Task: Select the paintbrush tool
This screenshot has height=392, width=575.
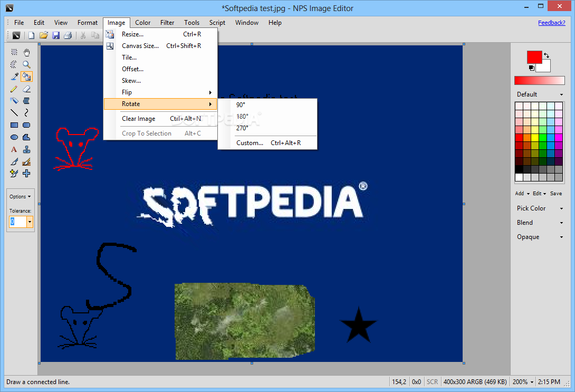Action: click(x=14, y=161)
